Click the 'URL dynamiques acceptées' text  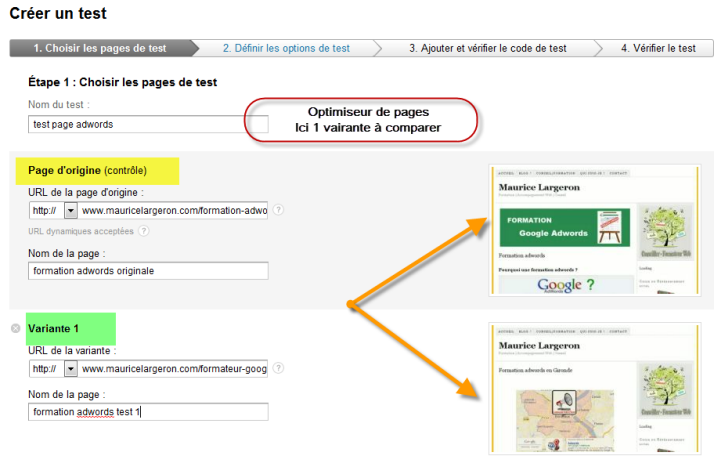81,231
